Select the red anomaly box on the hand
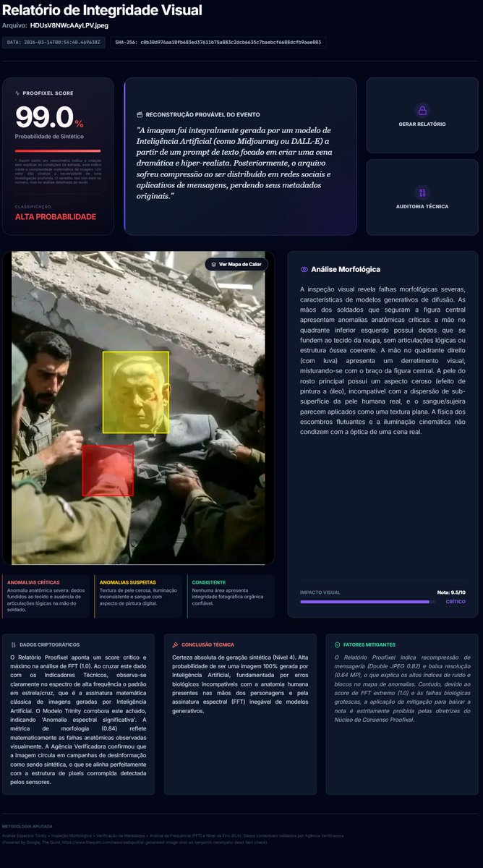483x868 pixels. click(x=108, y=470)
